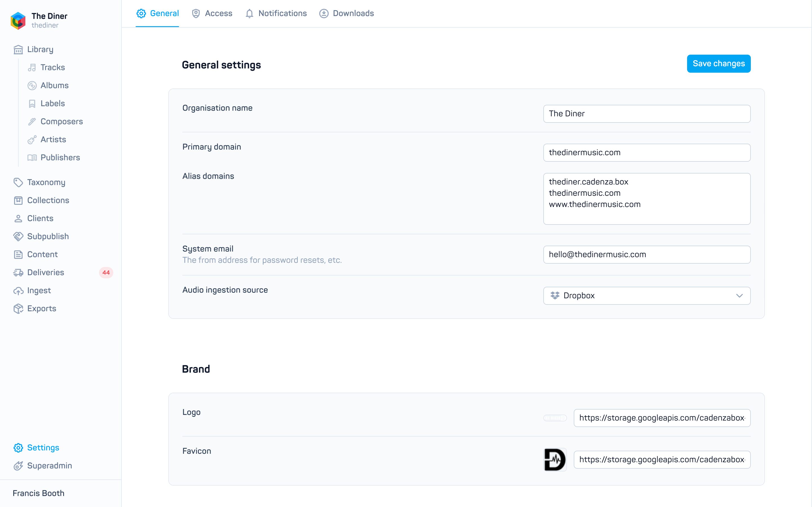This screenshot has height=507, width=812.
Task: Click The Diner hexagon logo
Action: 18,21
